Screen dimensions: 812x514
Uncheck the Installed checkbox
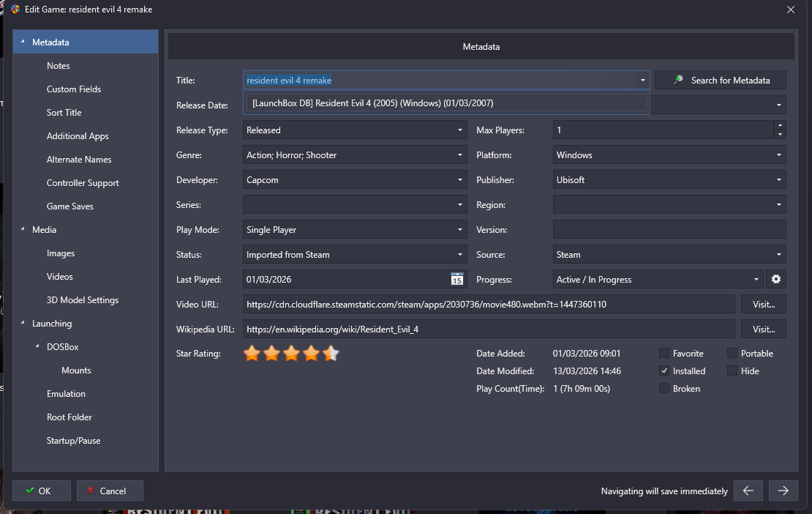(x=664, y=371)
